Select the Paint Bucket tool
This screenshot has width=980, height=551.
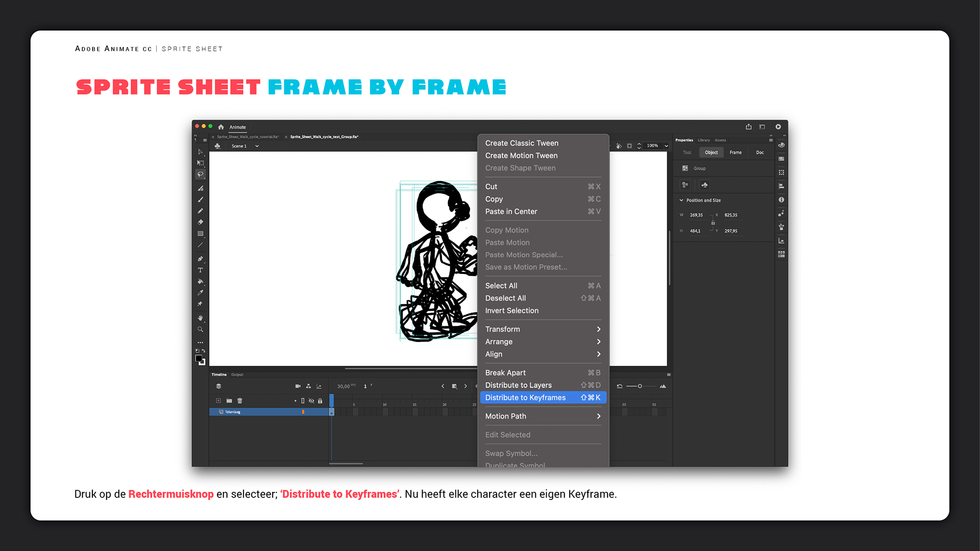click(201, 282)
